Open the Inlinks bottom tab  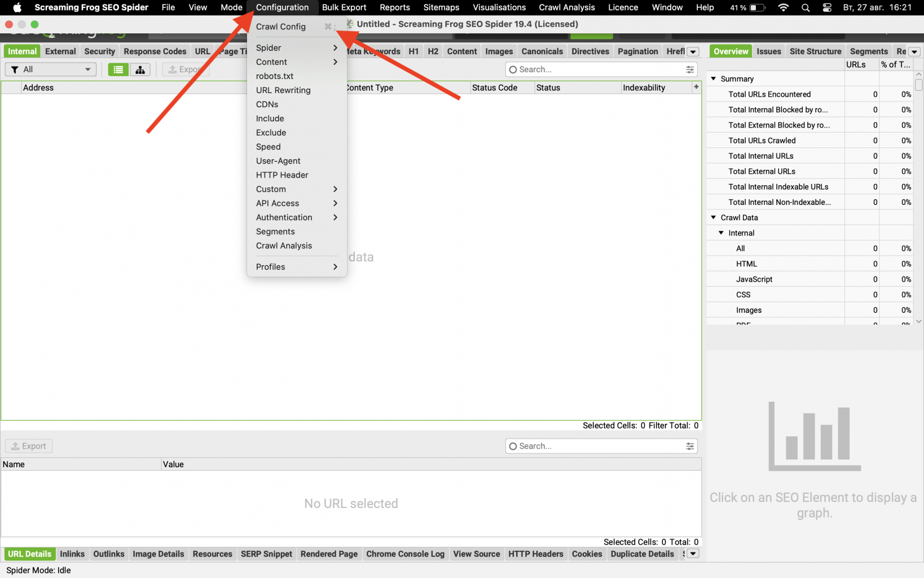tap(72, 554)
